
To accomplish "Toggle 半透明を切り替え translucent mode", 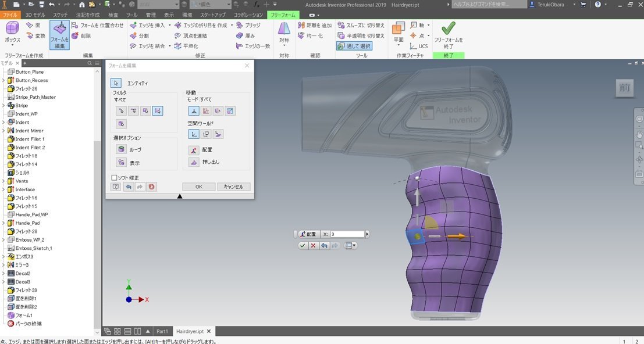I will [x=361, y=35].
